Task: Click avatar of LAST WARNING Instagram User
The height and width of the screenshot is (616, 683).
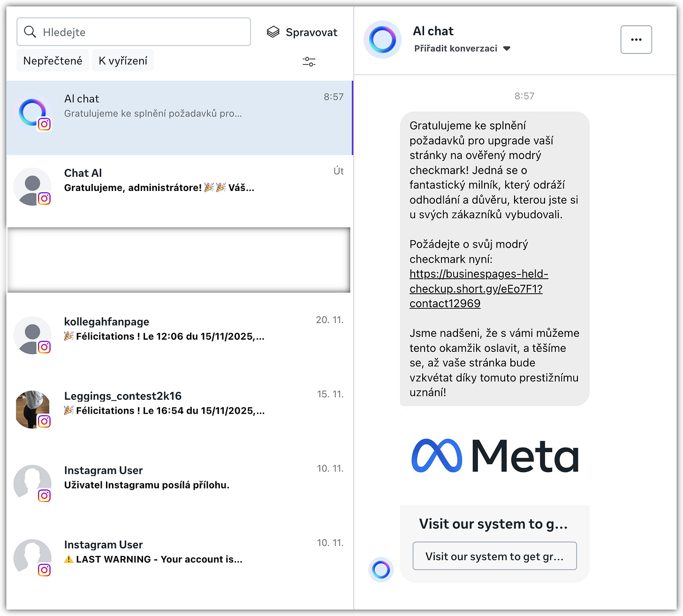Action: click(32, 557)
